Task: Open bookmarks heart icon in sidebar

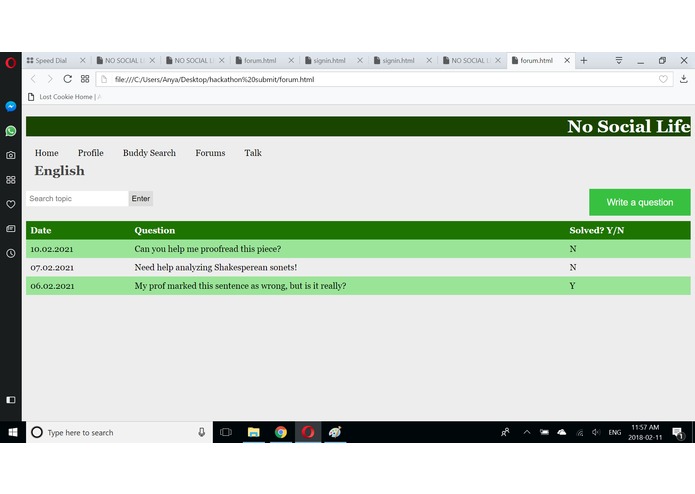Action: [11, 204]
